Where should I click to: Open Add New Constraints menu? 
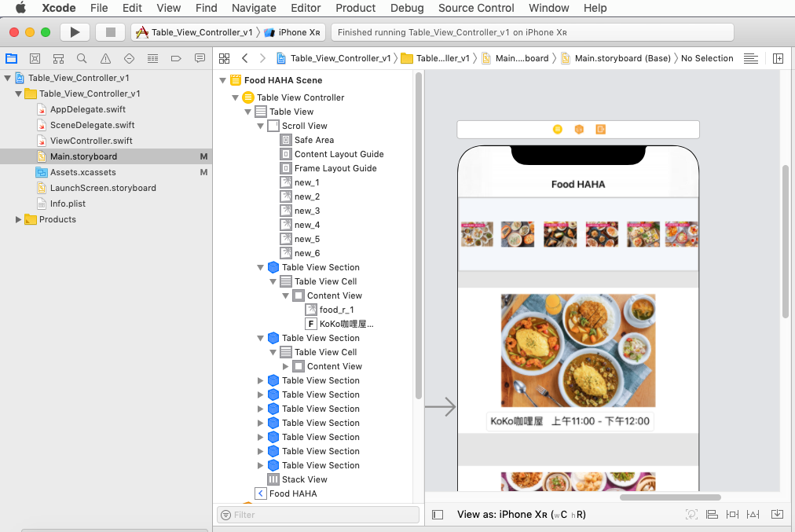coord(733,514)
